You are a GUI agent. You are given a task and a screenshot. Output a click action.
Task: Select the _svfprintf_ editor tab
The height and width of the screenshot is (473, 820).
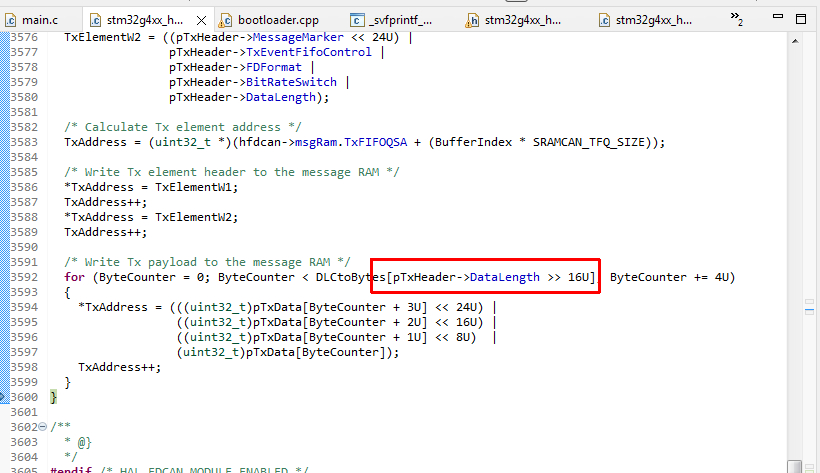coord(391,20)
